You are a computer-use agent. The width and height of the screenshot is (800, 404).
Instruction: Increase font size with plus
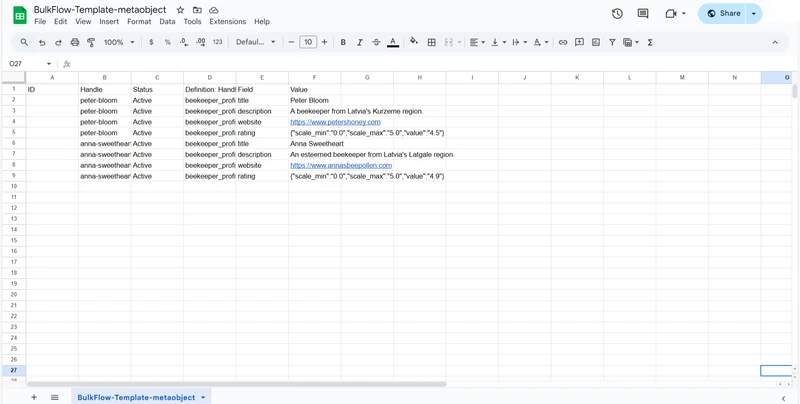click(324, 42)
